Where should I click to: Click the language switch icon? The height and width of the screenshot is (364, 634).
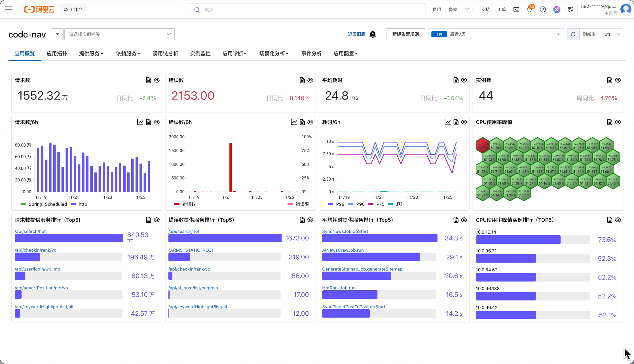coord(570,9)
